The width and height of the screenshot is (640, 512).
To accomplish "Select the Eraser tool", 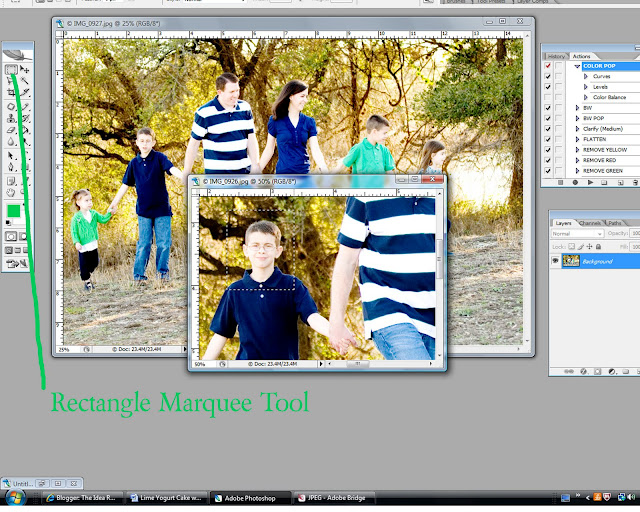I will click(11, 130).
